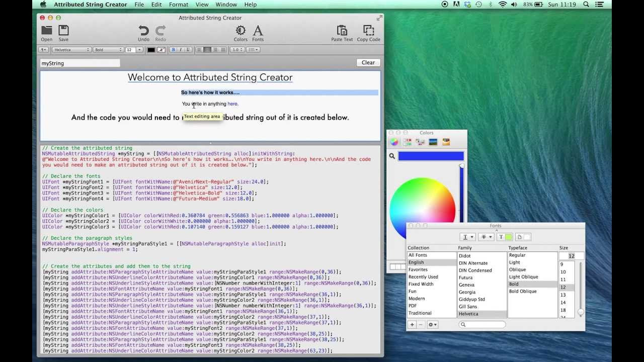Open the gear action menu in Fonts
644x362 pixels.
click(433, 325)
